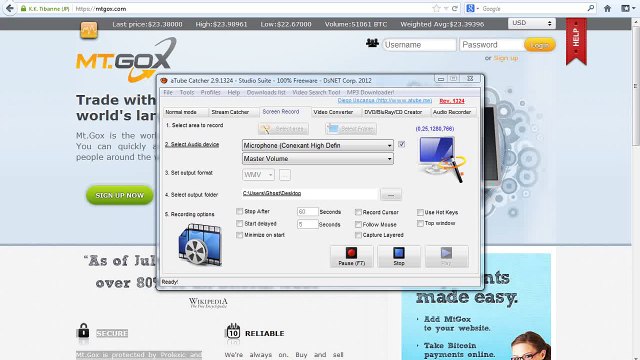Switch to the Normal mode tab

[186, 112]
